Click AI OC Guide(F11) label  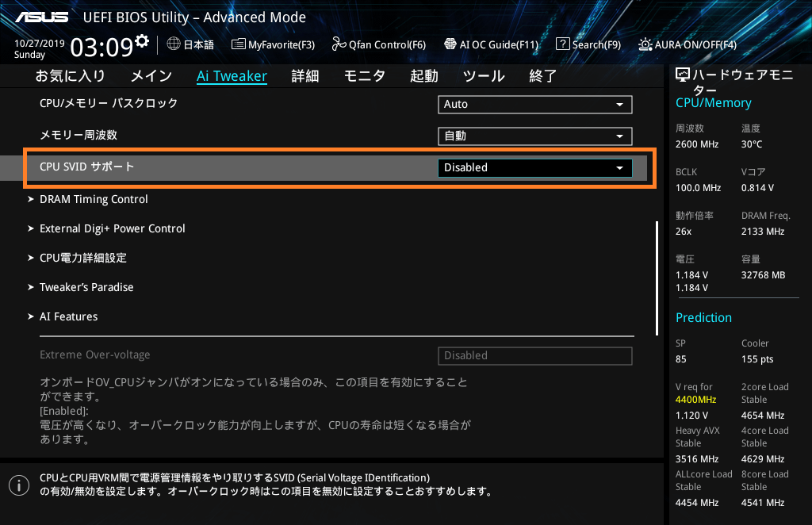499,44
